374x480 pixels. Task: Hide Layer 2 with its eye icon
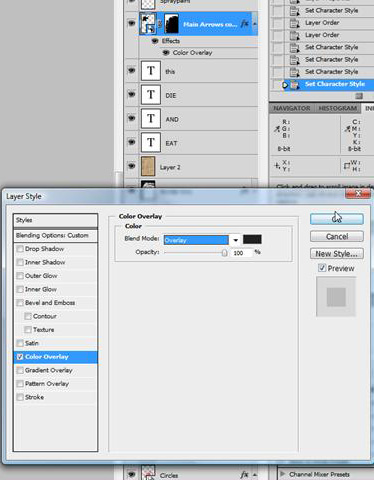click(x=131, y=166)
